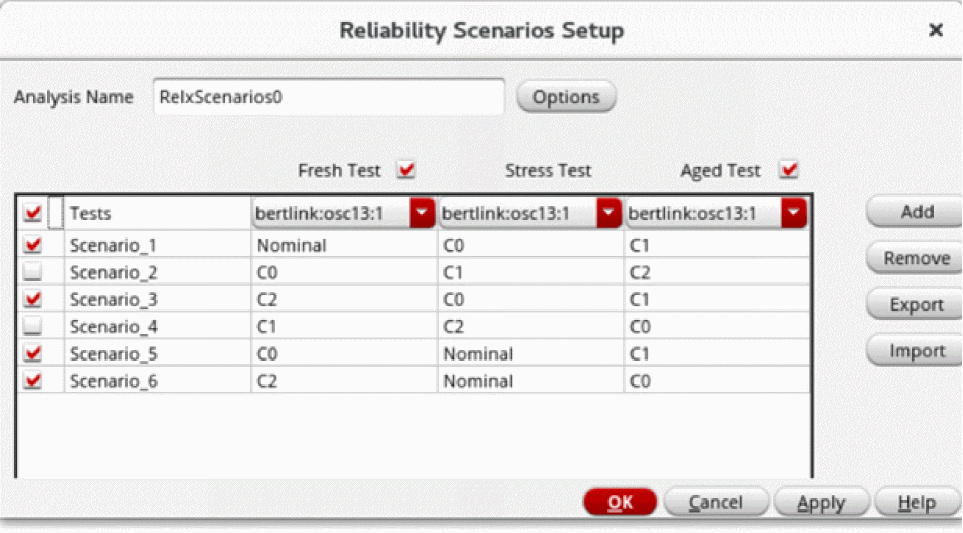Confirm the setup with OK
963x533 pixels.
pos(620,503)
